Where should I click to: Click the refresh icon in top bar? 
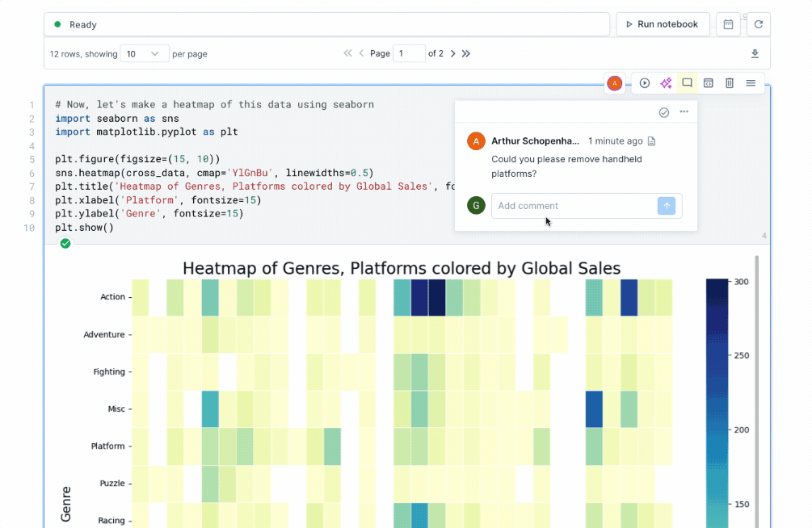(758, 24)
